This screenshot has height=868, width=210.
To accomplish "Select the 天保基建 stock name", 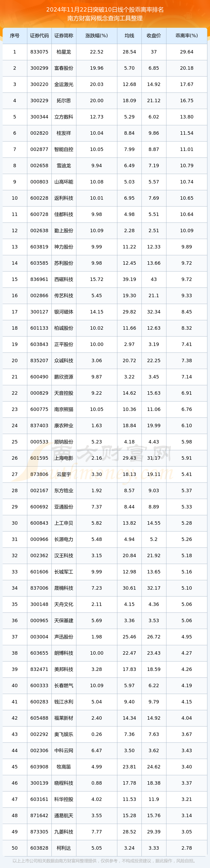I will [64, 620].
